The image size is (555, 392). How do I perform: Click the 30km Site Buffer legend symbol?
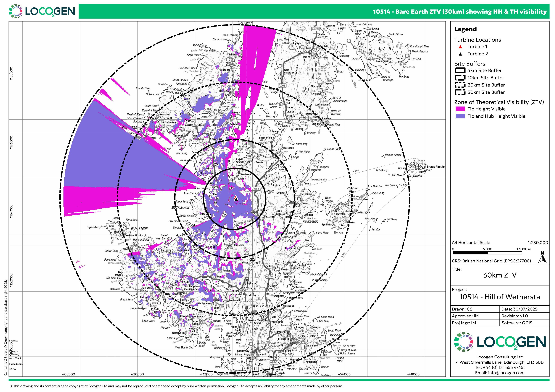[460, 92]
